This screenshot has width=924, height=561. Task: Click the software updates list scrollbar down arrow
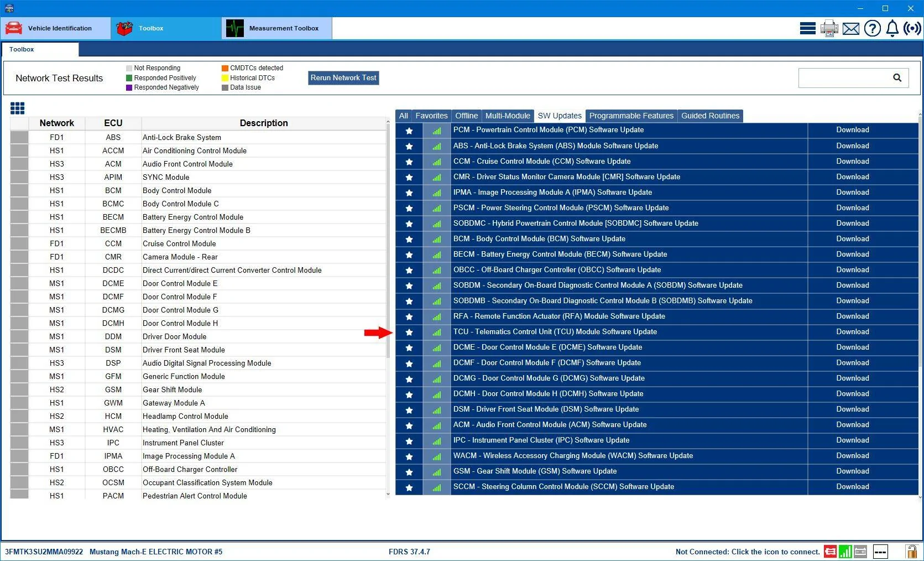point(920,496)
